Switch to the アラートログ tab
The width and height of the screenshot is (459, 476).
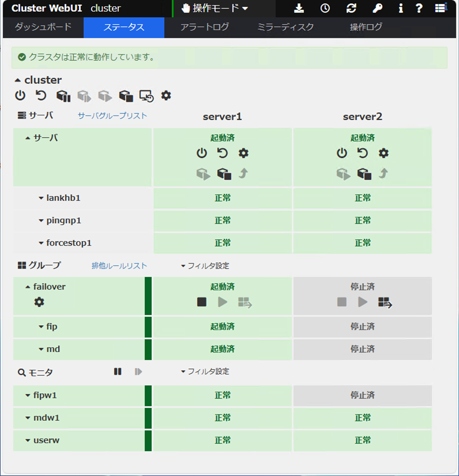(x=204, y=27)
